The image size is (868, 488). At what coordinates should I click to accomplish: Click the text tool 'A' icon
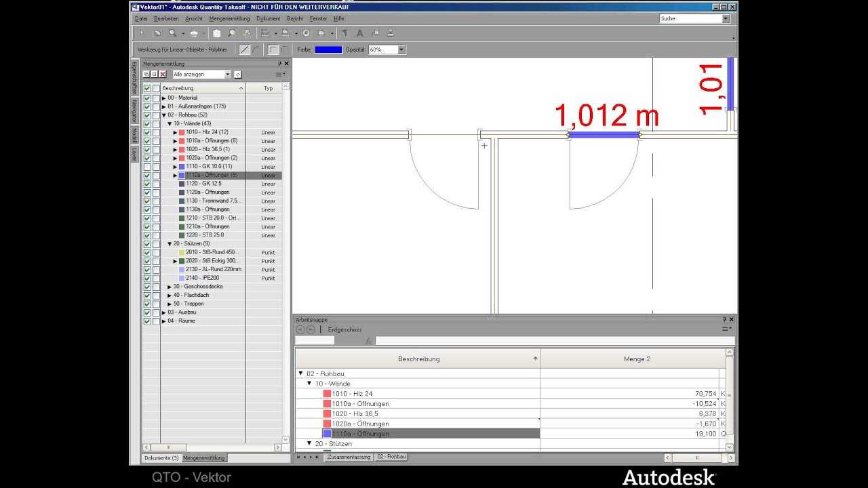pos(359,33)
